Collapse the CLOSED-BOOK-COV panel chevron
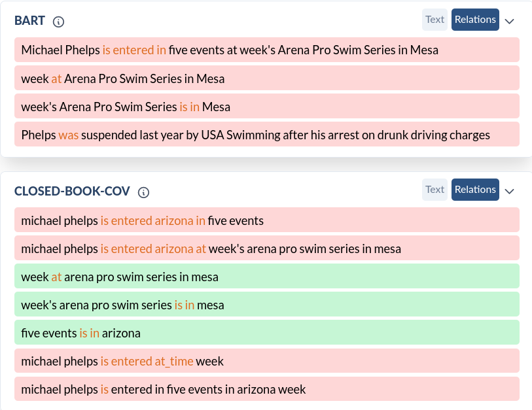The width and height of the screenshot is (532, 410). coord(510,191)
